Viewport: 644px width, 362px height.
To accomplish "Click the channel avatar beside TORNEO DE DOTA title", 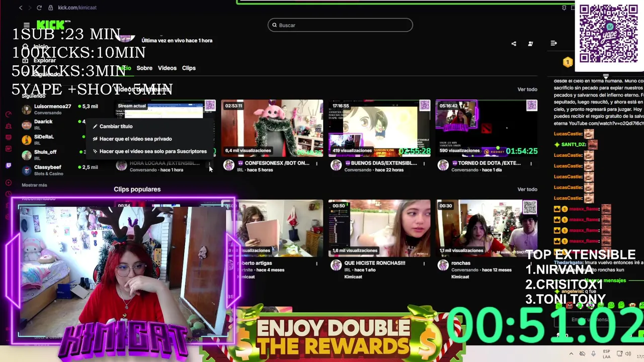I will (x=443, y=165).
